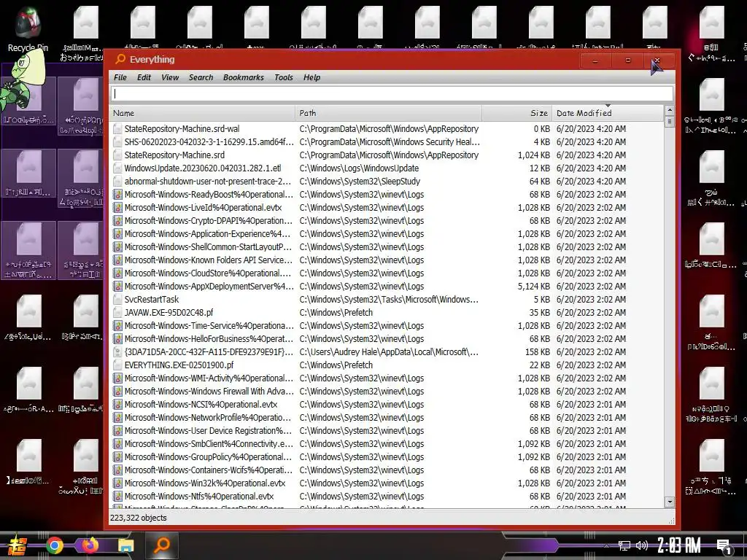
Task: Open the Help menu
Action: [x=311, y=77]
